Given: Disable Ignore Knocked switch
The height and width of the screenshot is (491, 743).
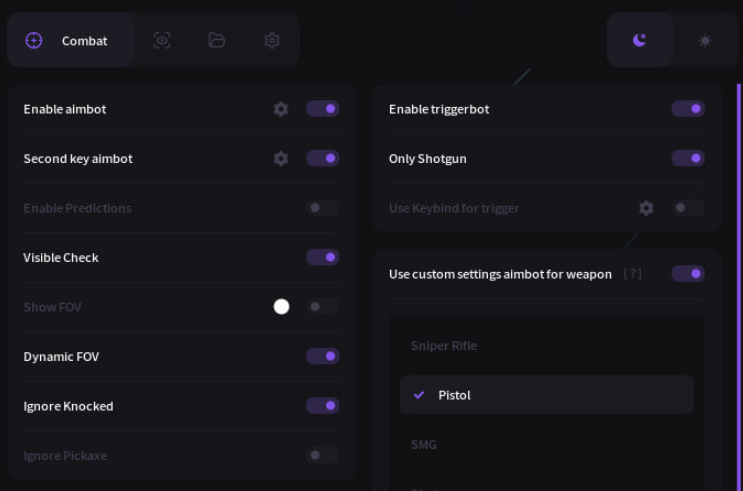Looking at the screenshot, I should coord(323,406).
